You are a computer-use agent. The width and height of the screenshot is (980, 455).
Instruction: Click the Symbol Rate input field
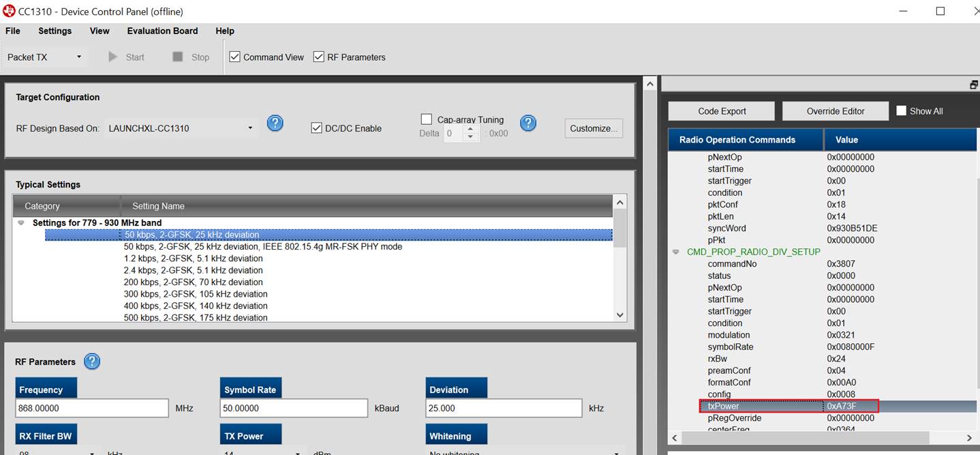(x=294, y=408)
